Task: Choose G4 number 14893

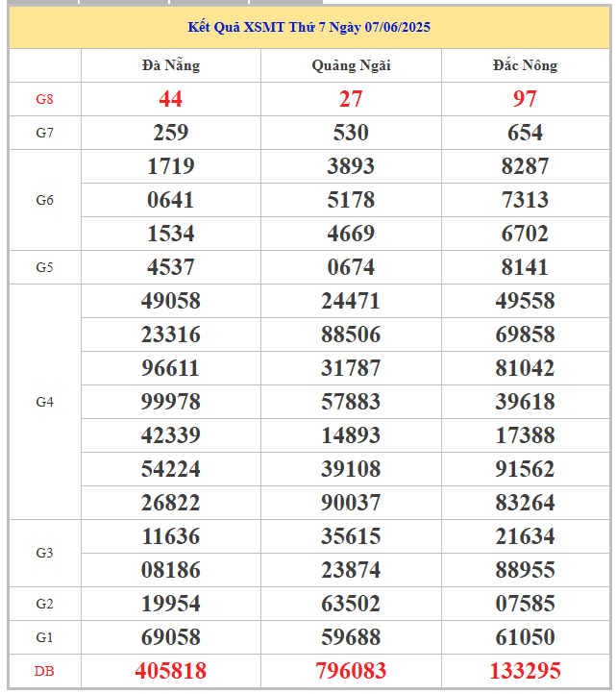Action: (x=351, y=435)
